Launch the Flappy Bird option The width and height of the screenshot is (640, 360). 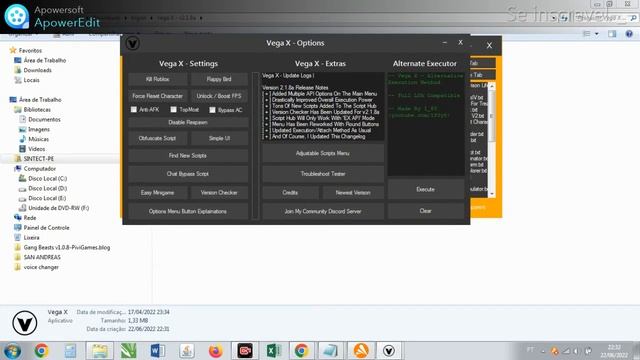(x=219, y=79)
